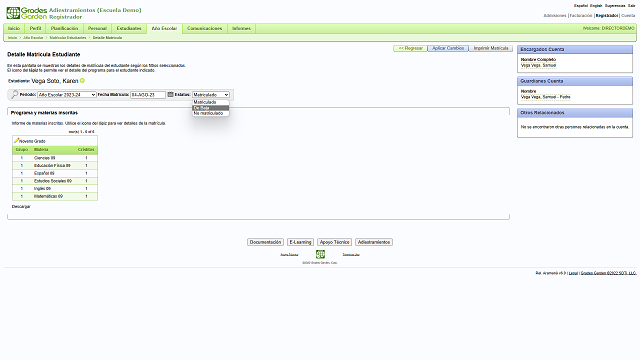Viewport: 640px width, 360px height.
Task: Click the 'Estudios Sociales 09' row
Action: point(55,181)
